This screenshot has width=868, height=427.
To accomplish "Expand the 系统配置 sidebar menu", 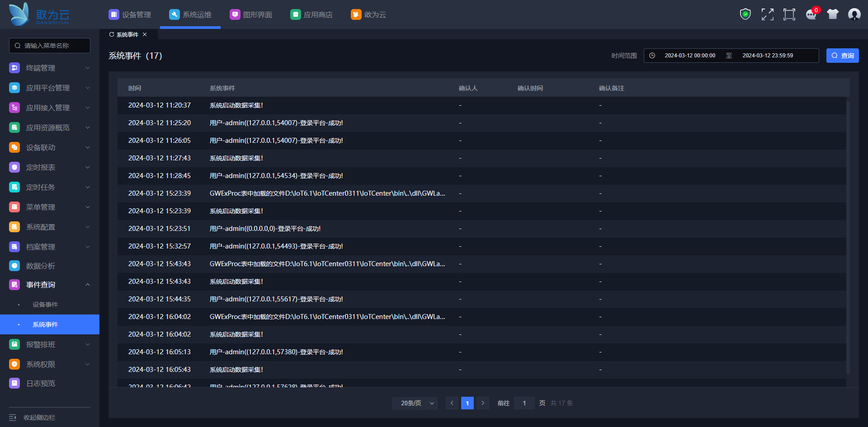I will [50, 227].
